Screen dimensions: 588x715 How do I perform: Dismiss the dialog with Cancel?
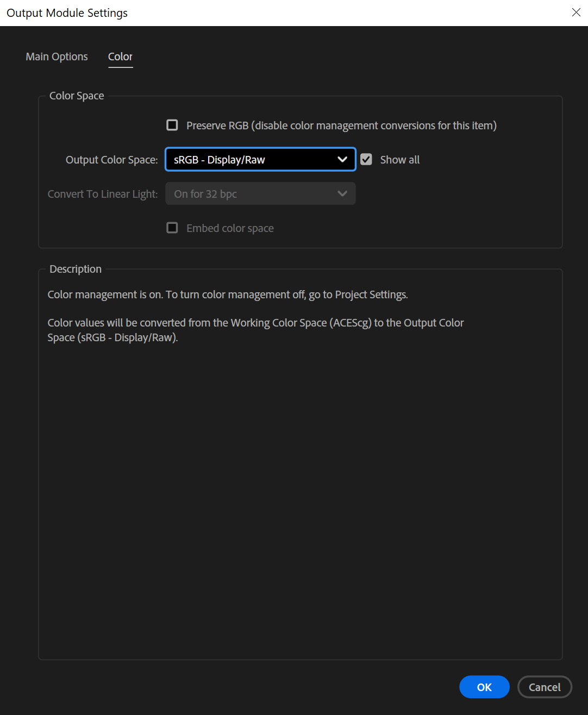(545, 687)
